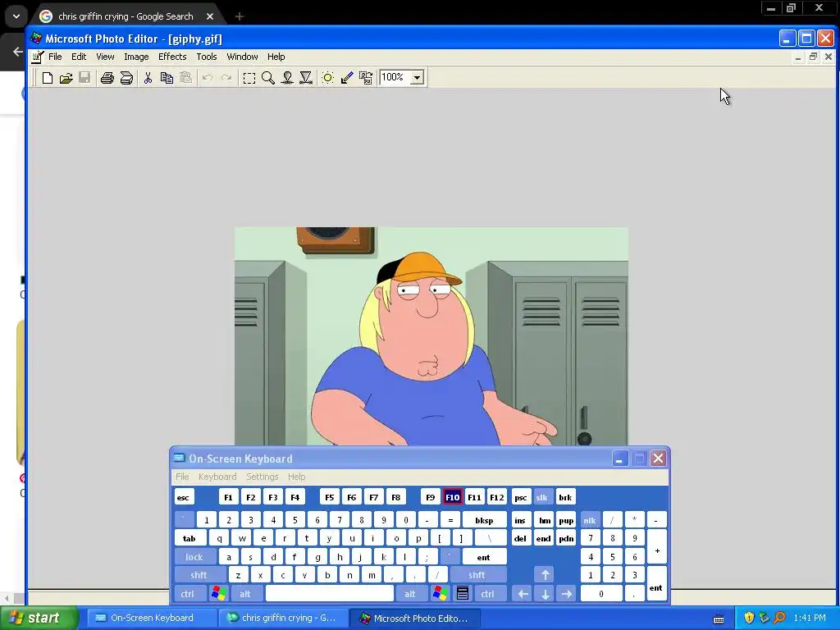Viewport: 840px width, 630px height.
Task: Click the space bar on On-Screen Keyboard
Action: [x=330, y=594]
